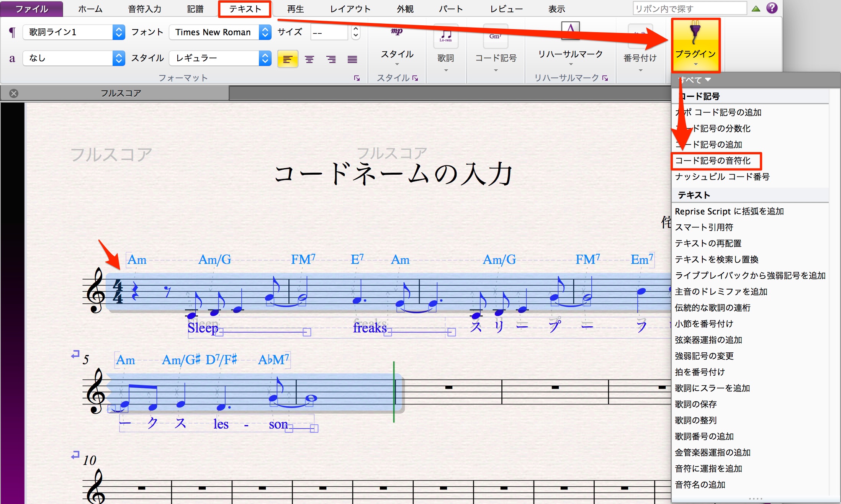Click the help question mark icon
The image size is (841, 504).
(772, 8)
